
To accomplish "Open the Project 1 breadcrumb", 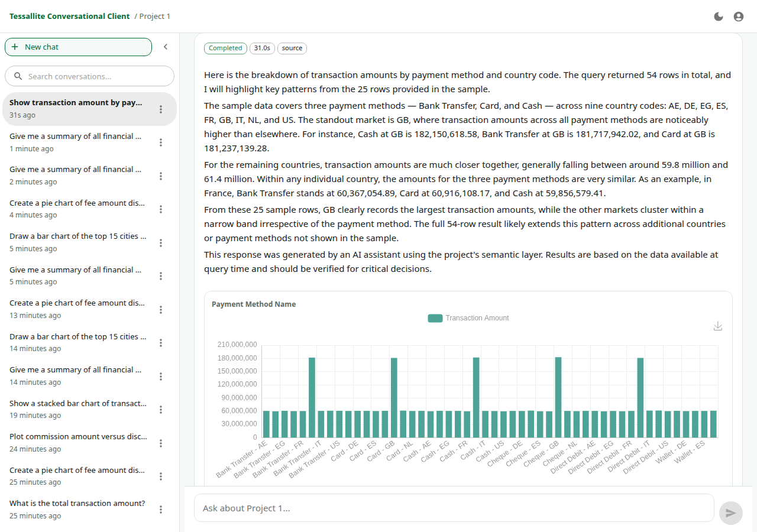I will tap(155, 17).
